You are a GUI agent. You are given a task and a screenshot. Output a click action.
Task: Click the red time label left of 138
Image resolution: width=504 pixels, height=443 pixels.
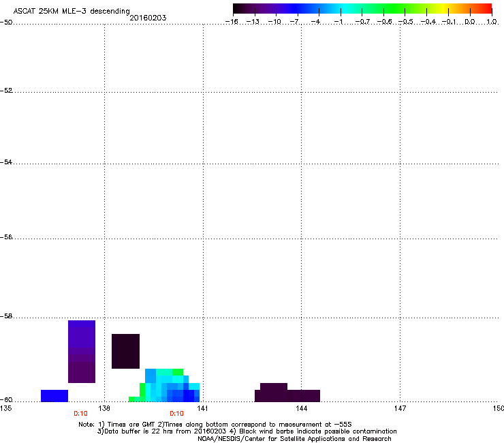coord(80,414)
